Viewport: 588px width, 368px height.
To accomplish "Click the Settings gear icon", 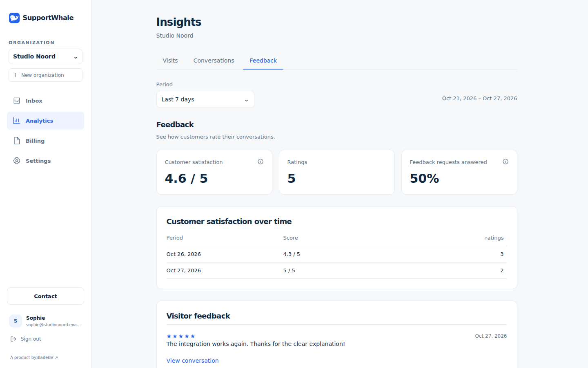I will tap(17, 161).
